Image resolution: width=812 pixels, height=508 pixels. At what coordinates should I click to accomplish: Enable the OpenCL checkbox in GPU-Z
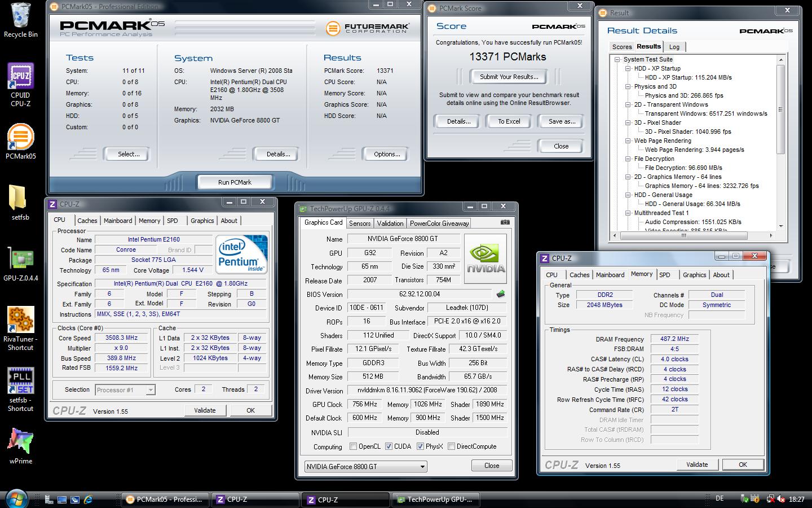tap(353, 446)
